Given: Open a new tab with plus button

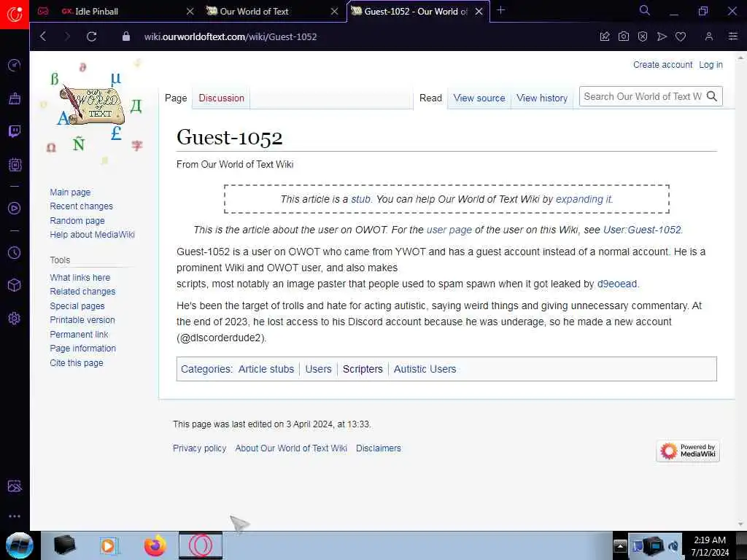Looking at the screenshot, I should pyautogui.click(x=500, y=10).
